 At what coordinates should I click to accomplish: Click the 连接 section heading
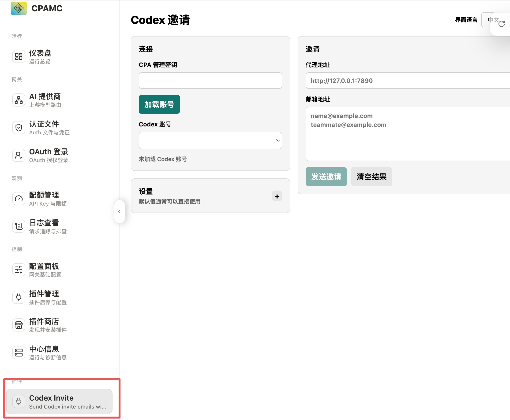point(146,49)
